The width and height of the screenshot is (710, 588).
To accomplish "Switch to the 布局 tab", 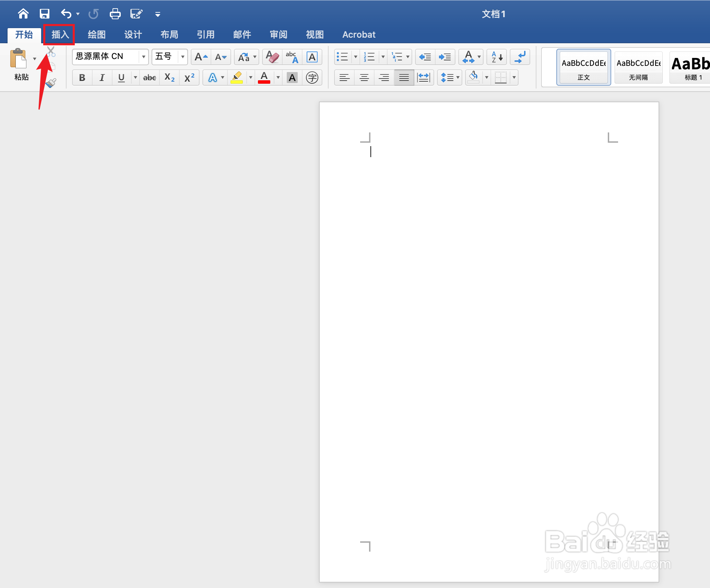I will click(169, 35).
